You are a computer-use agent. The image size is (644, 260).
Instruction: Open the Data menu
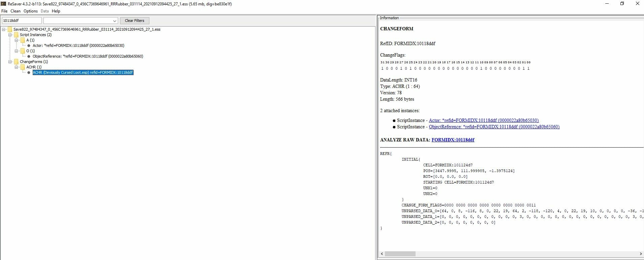coord(45,11)
